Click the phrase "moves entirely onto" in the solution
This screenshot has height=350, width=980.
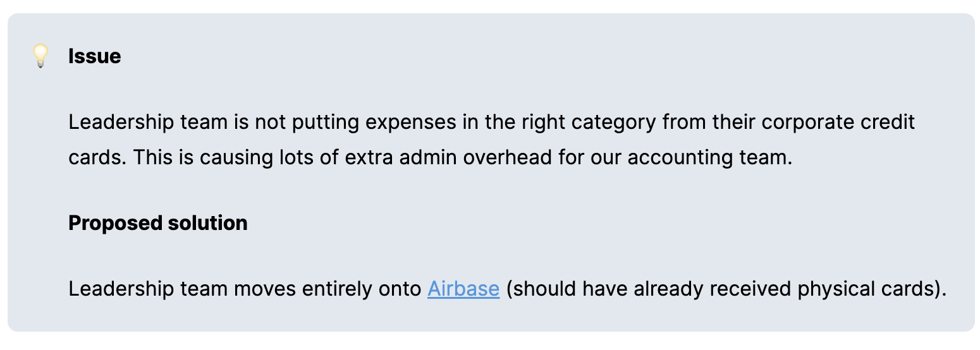[x=328, y=289]
